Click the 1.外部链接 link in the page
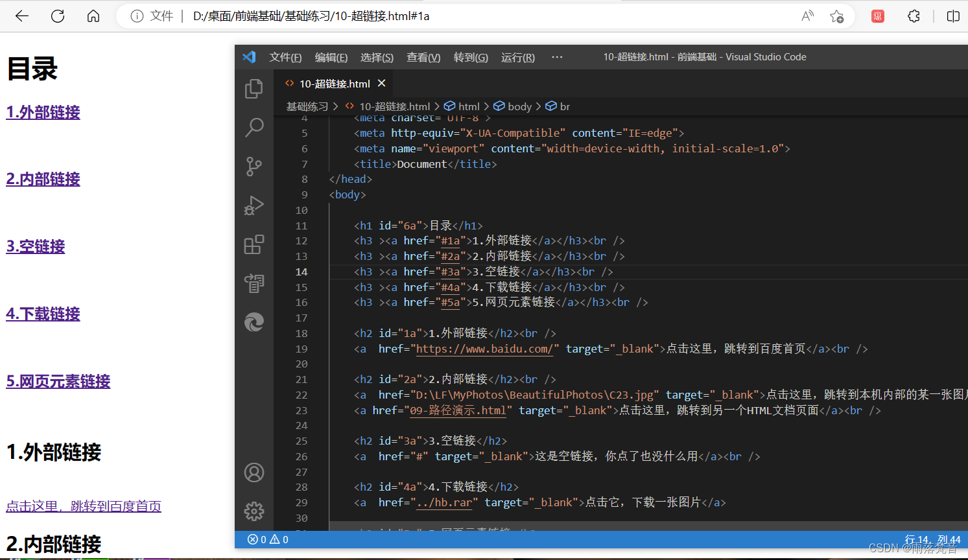 pos(43,112)
